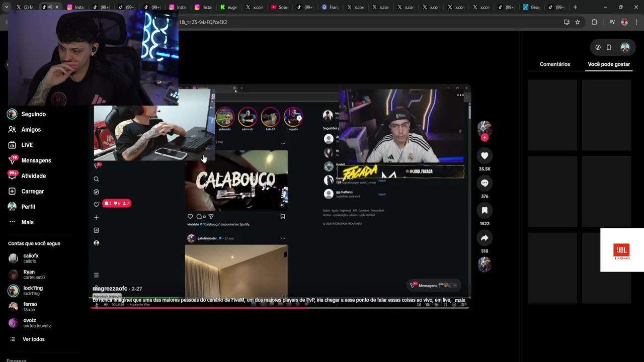
Task: Click the 518 shares count
Action: click(485, 251)
